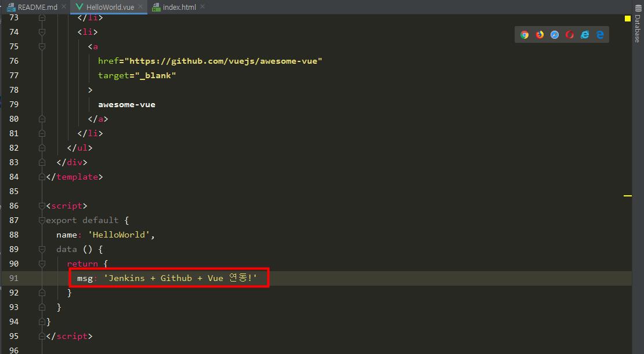Click line number 85 in gutter
Image resolution: width=644 pixels, height=354 pixels.
pyautogui.click(x=14, y=191)
